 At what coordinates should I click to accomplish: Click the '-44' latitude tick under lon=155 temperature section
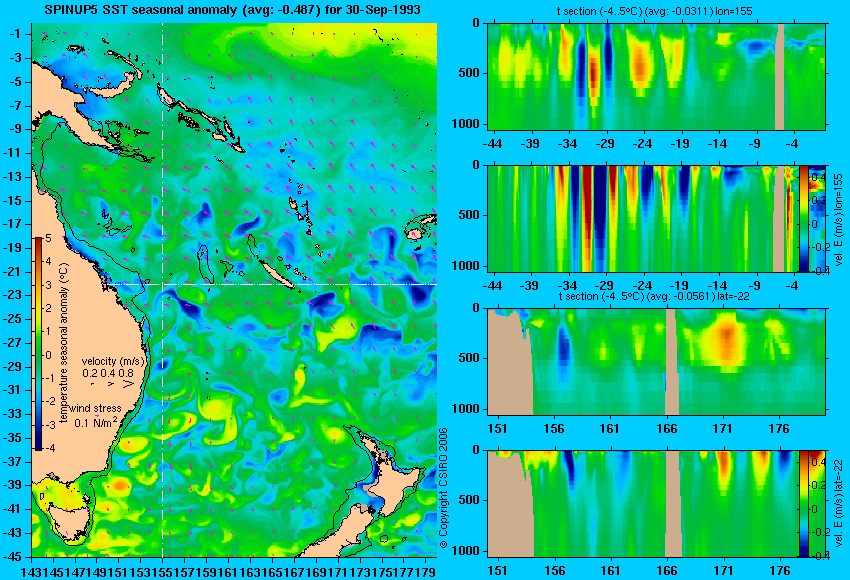pyautogui.click(x=492, y=144)
